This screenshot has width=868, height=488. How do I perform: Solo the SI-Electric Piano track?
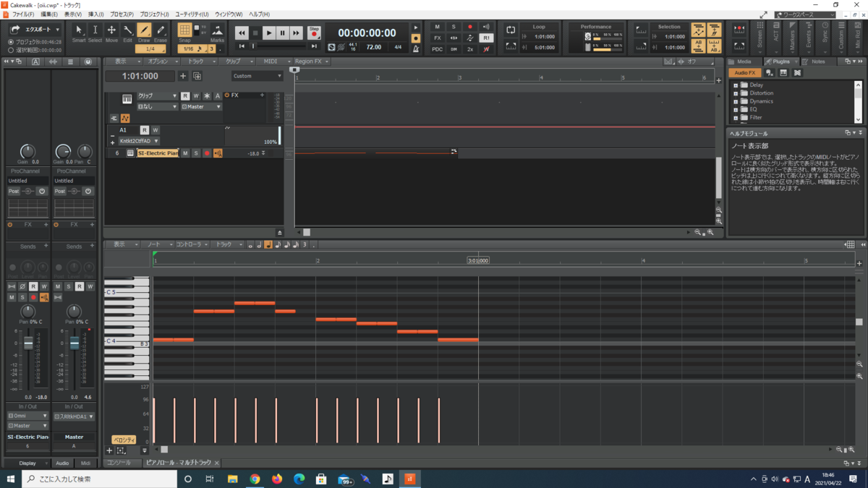(195, 153)
